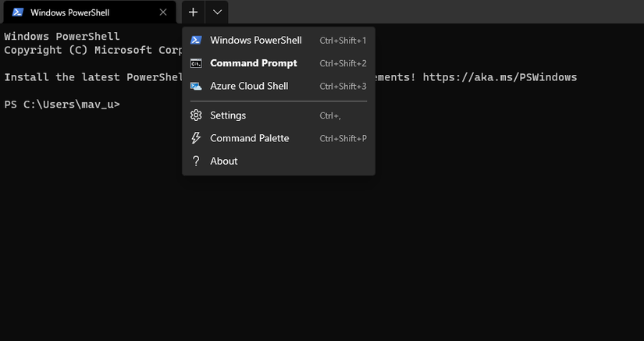This screenshot has height=341, width=644.
Task: Open Azure Cloud Shell profile
Action: [249, 86]
